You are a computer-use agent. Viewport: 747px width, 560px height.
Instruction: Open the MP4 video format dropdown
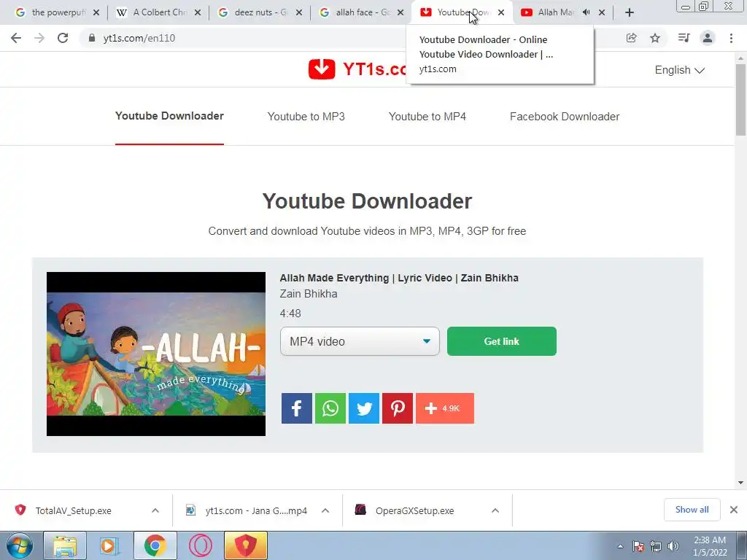point(360,341)
